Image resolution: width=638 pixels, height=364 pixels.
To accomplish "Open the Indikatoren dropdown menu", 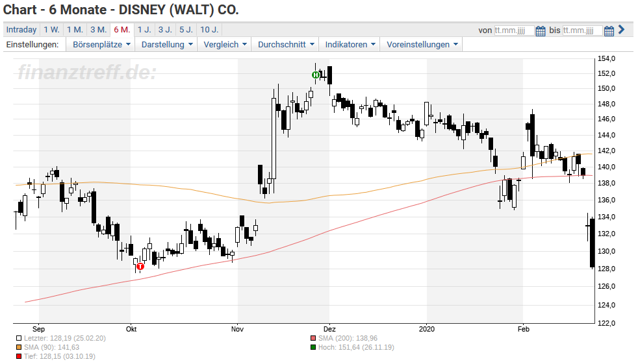I will (x=350, y=45).
